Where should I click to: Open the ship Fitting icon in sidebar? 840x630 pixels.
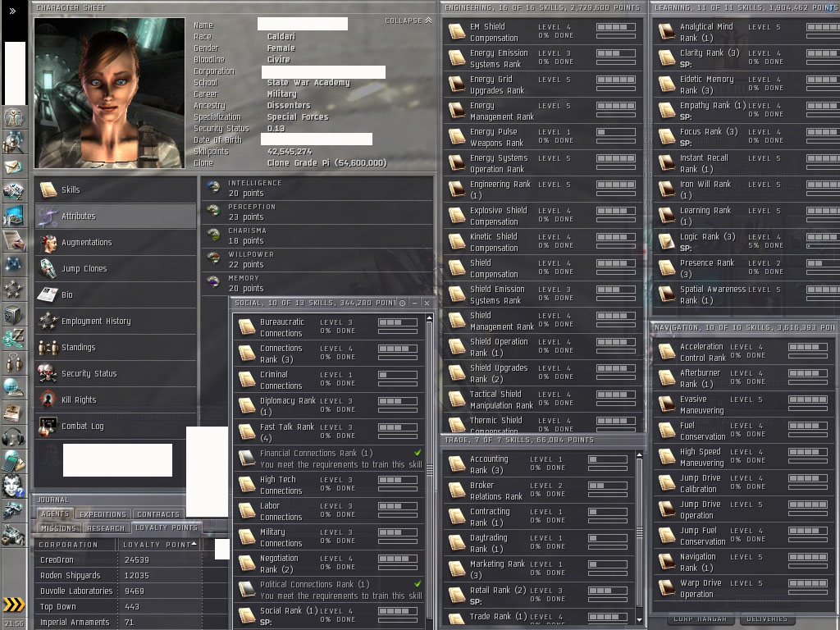click(13, 190)
